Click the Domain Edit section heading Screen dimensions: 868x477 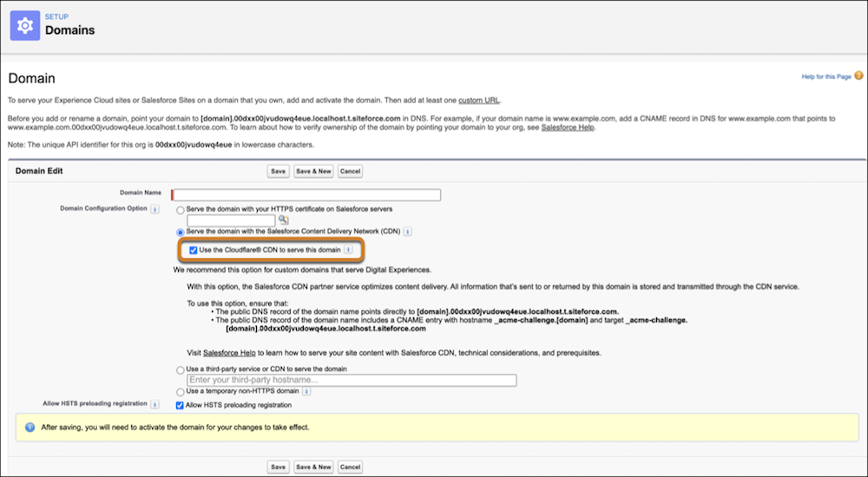[x=39, y=171]
